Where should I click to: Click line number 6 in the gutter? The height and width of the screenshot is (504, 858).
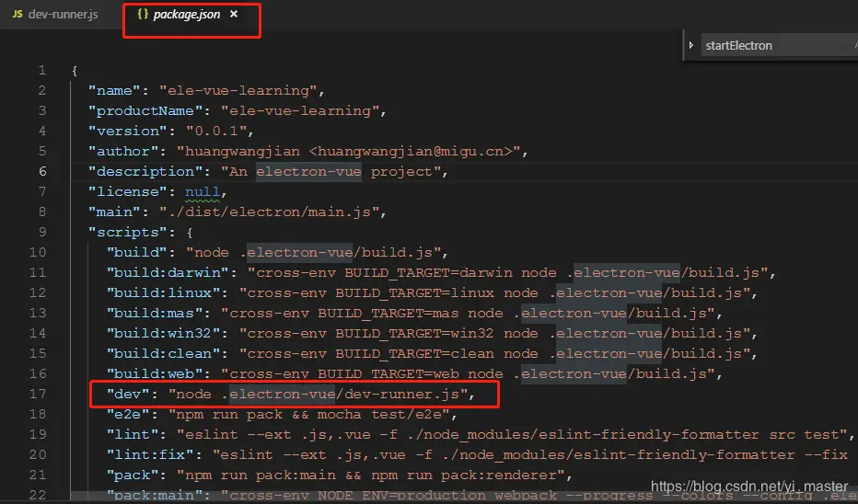[42, 172]
